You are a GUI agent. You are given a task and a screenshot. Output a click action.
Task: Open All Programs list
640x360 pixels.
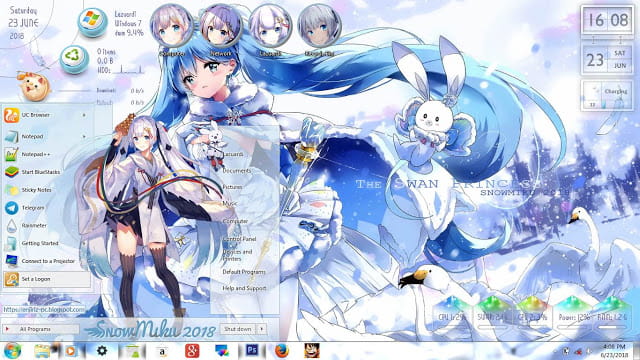pos(41,329)
